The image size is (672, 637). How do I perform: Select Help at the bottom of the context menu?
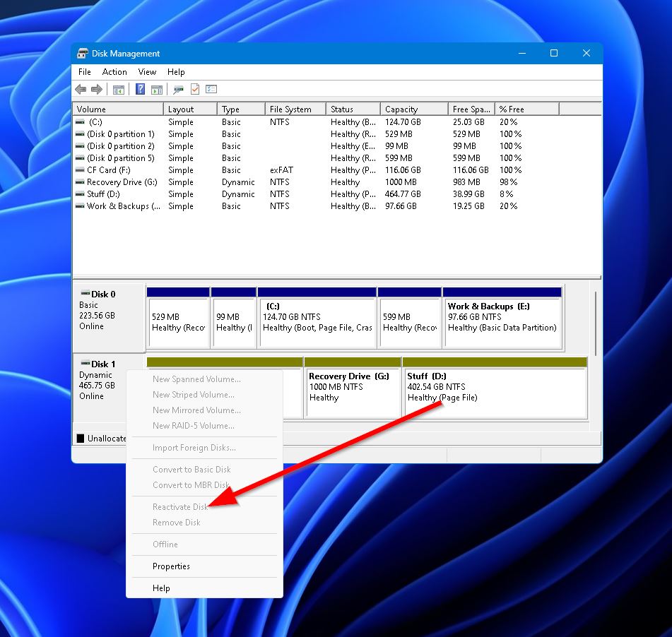(161, 588)
